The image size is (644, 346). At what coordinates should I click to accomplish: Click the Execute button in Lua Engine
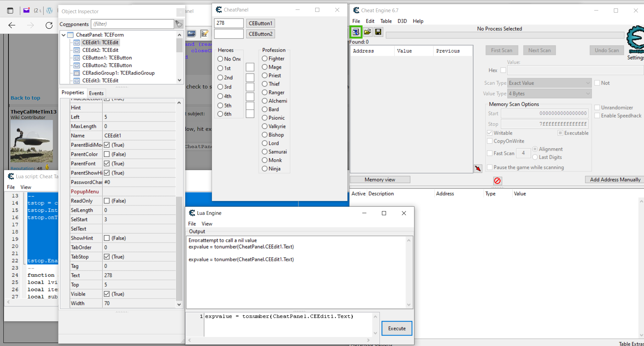tap(396, 328)
